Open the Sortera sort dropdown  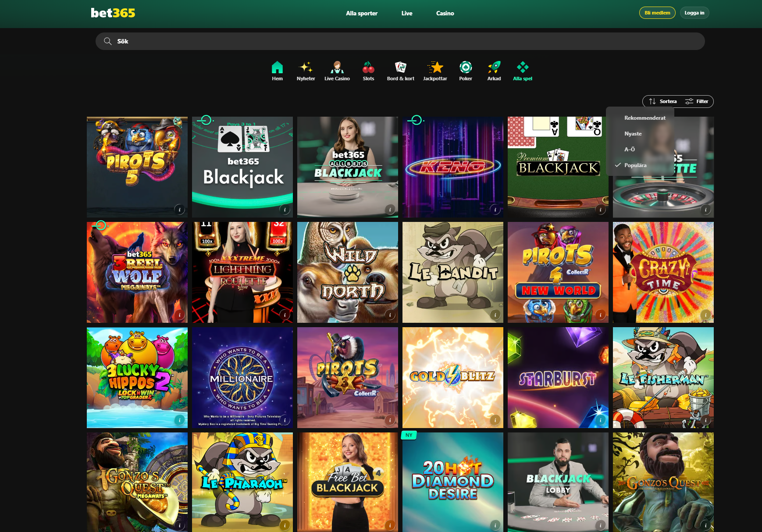click(x=663, y=101)
